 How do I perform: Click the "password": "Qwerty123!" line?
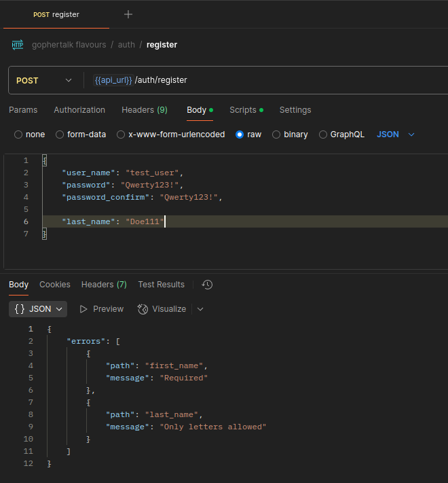[122, 185]
